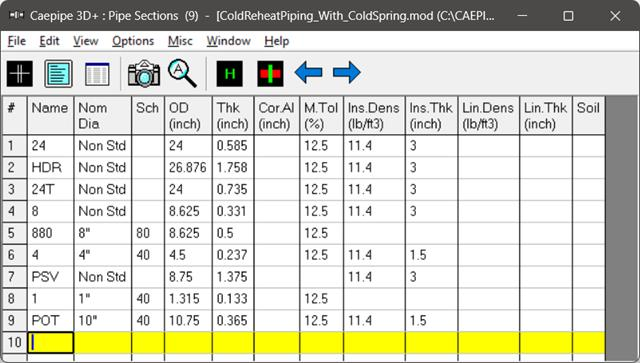Click the red-green cross icon
Screen dimensions: 640x363
[x=270, y=73]
